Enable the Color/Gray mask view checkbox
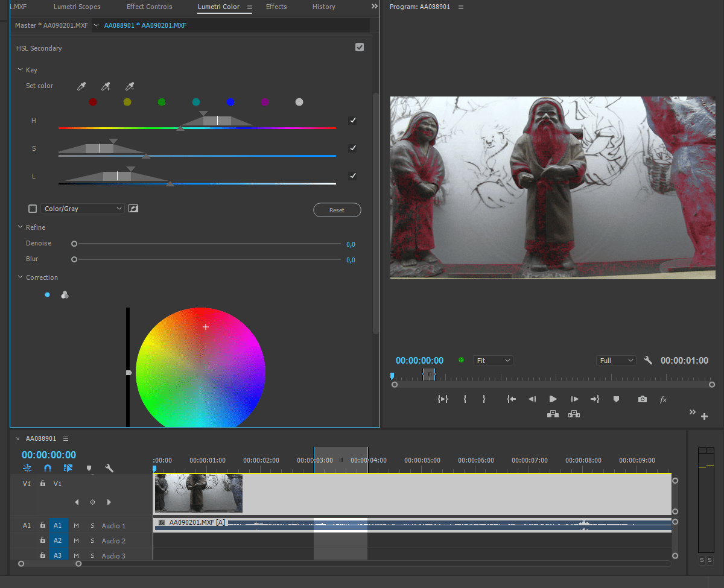 click(33, 209)
